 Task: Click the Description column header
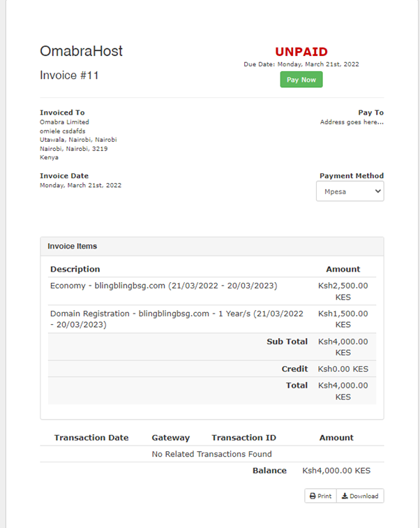pyautogui.click(x=75, y=269)
